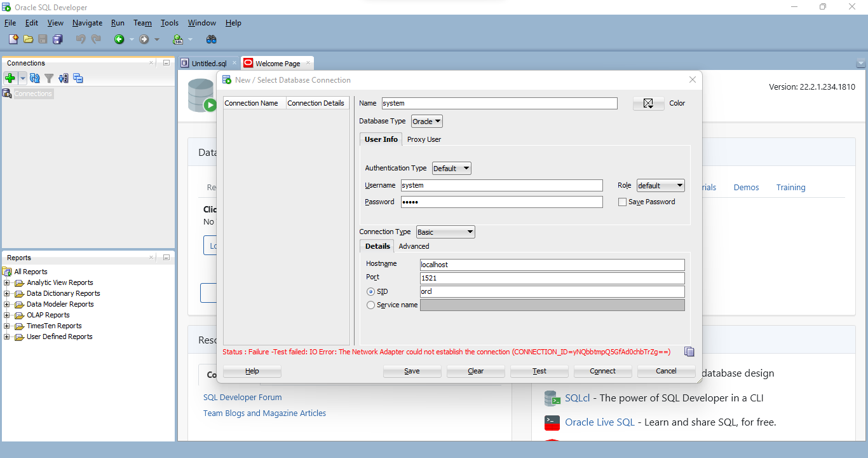Click the Oracle Live SQL red icon

(552, 422)
